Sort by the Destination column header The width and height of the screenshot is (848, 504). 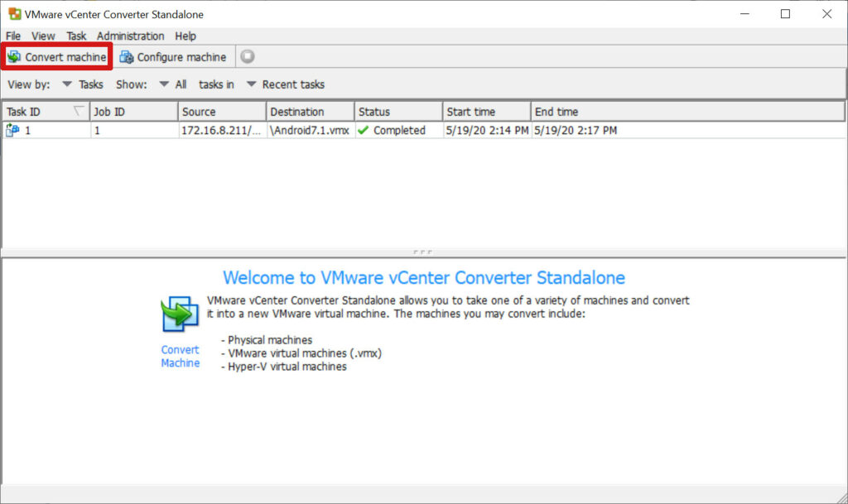pos(311,112)
